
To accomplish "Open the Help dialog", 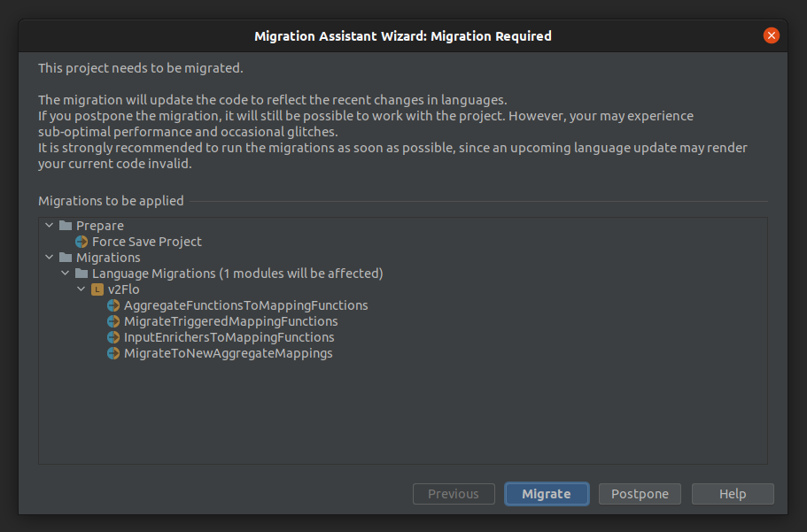I will coord(733,494).
